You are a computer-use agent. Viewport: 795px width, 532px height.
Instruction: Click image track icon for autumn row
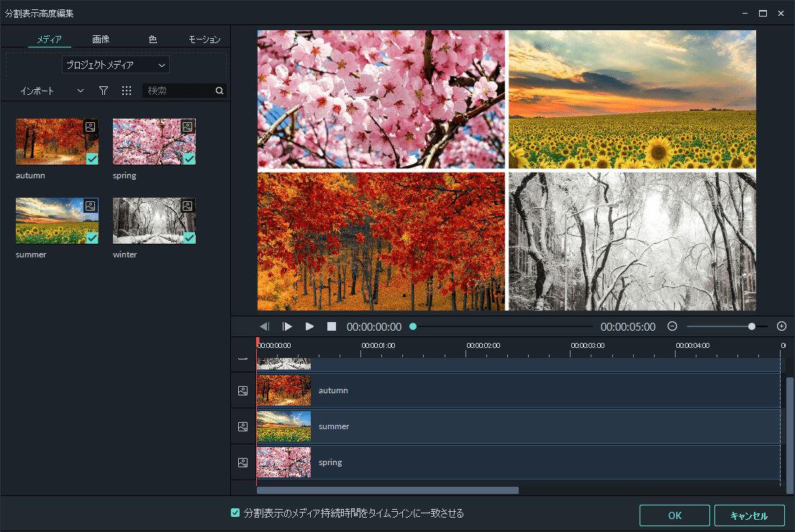[x=243, y=390]
